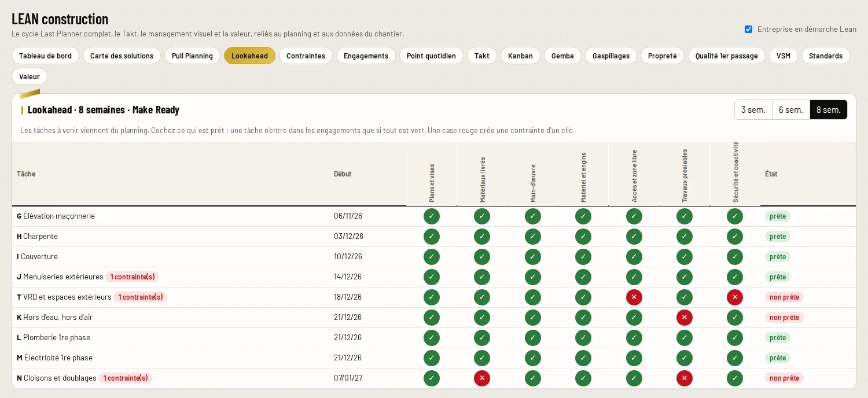Click date 07/01/27 of Cloisons et doublages
The height and width of the screenshot is (398, 868).
click(x=348, y=378)
